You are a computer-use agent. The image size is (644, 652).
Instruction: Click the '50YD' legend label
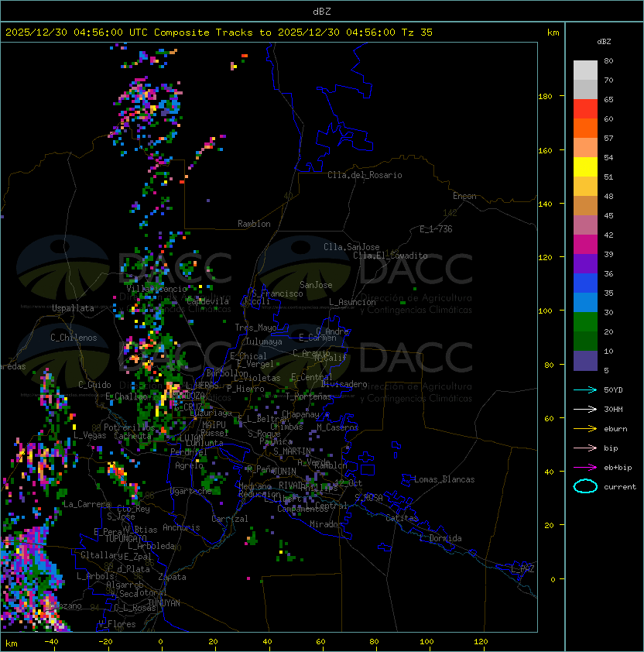[613, 390]
